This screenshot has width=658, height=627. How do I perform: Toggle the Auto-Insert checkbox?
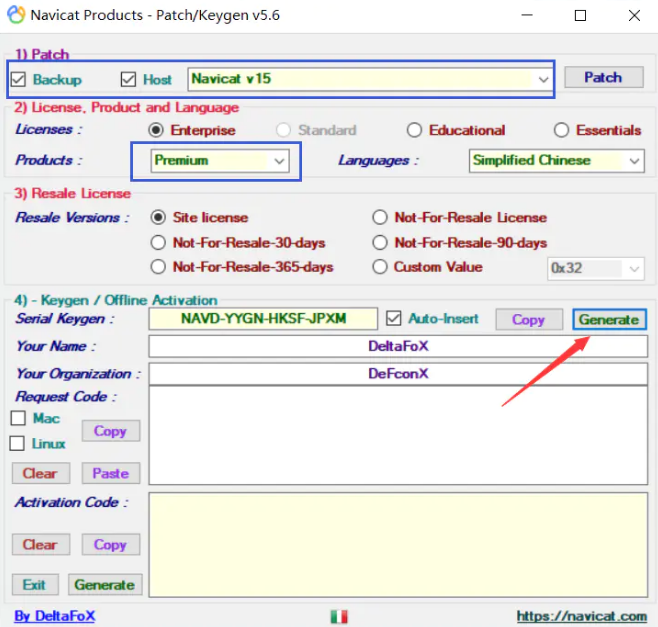coord(394,319)
